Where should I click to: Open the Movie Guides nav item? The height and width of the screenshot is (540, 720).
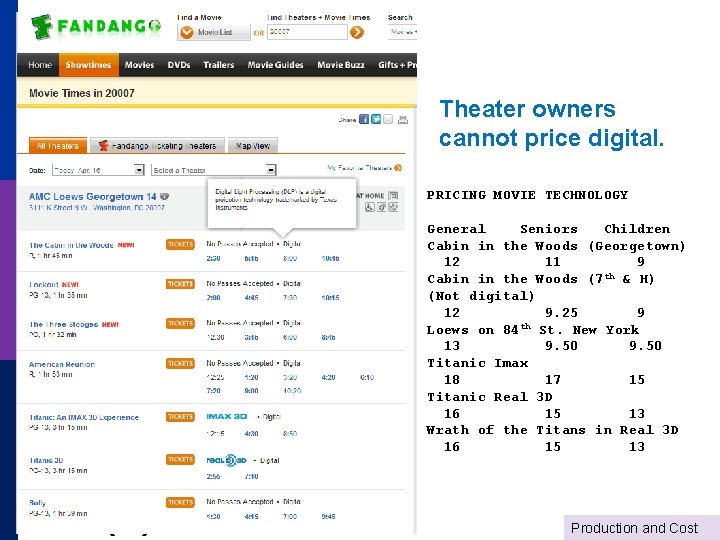pyautogui.click(x=276, y=65)
